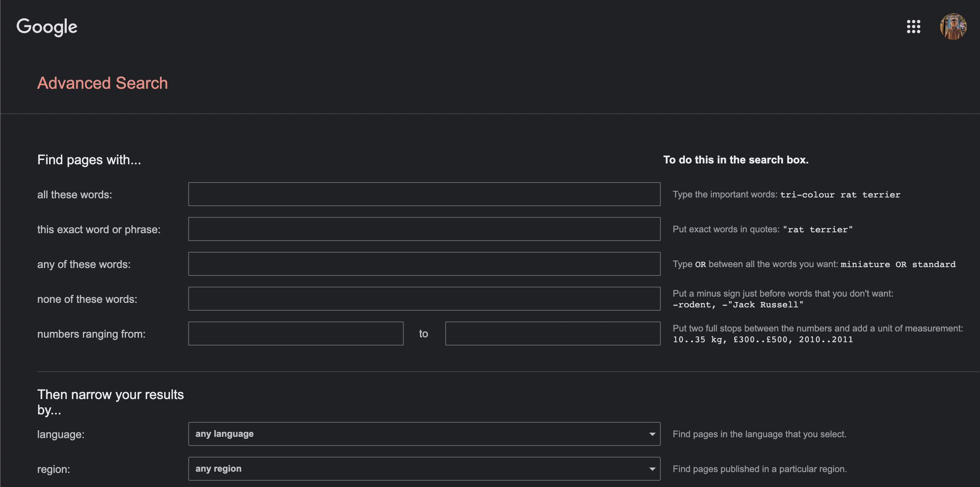Viewport: 980px width, 487px height.
Task: Click the 'Then narrow your results by...' heading
Action: coord(110,402)
